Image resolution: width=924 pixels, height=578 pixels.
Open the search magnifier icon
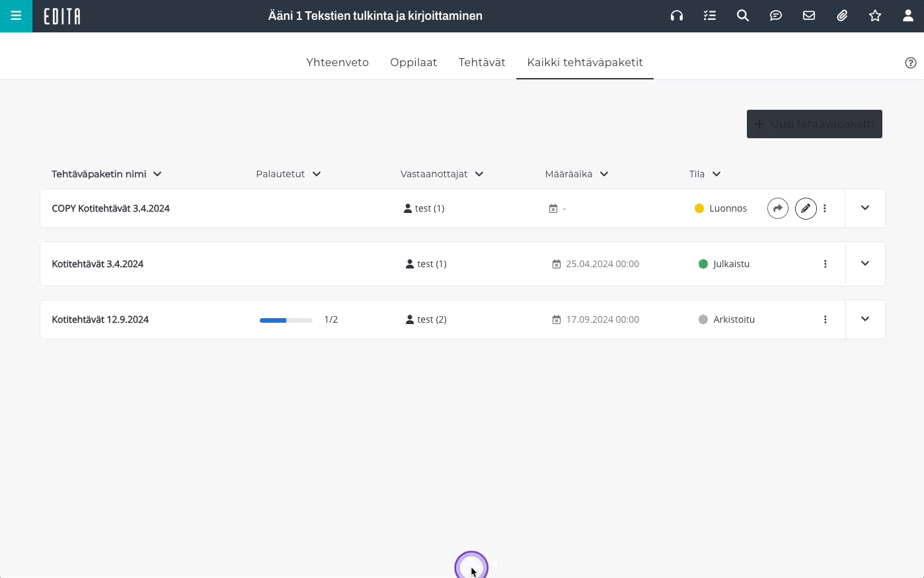[743, 16]
